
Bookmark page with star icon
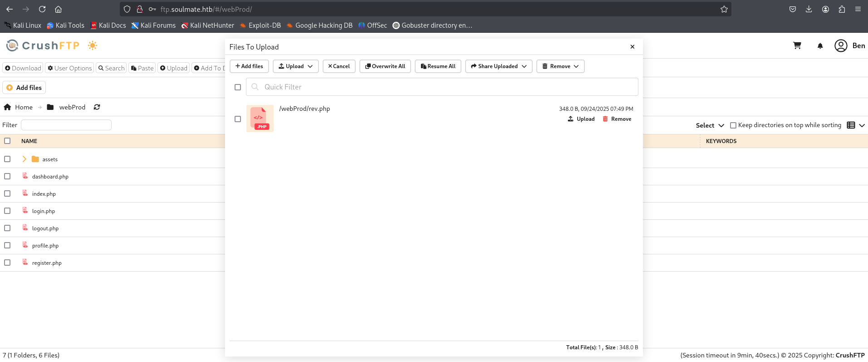click(724, 9)
